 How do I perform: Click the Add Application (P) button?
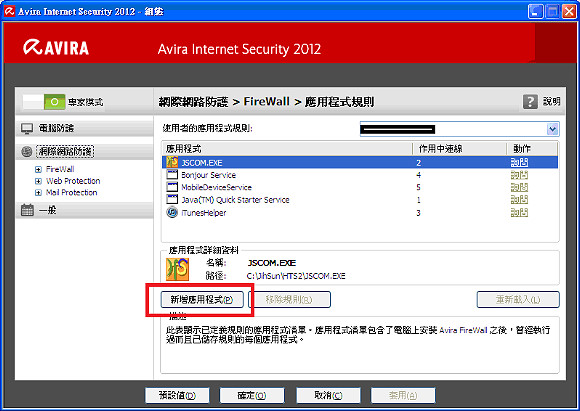coord(202,300)
